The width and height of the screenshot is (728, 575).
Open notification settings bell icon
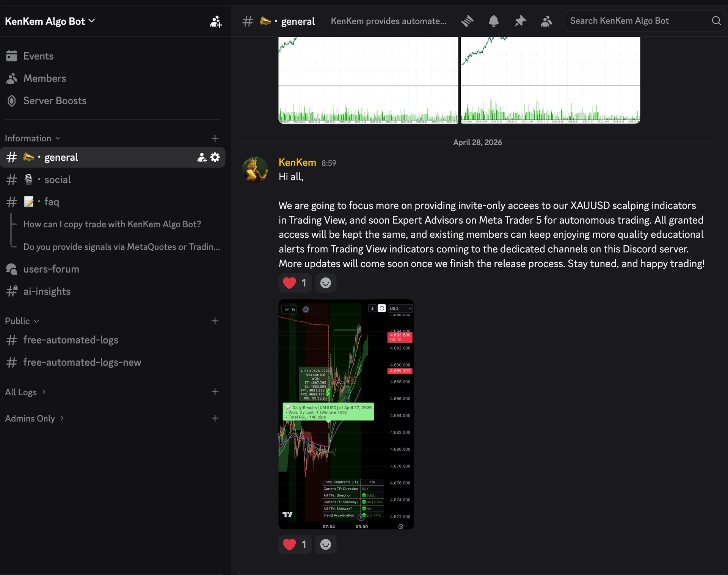click(x=493, y=21)
